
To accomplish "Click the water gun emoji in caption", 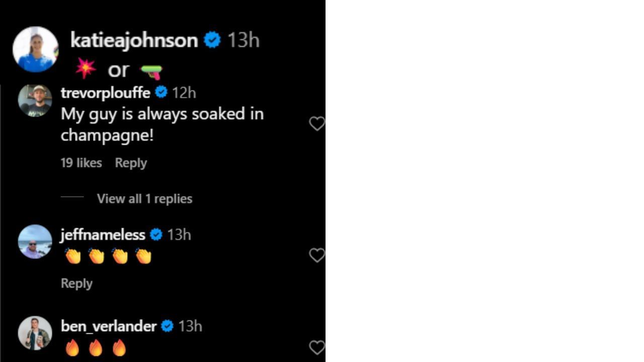I will coord(151,72).
